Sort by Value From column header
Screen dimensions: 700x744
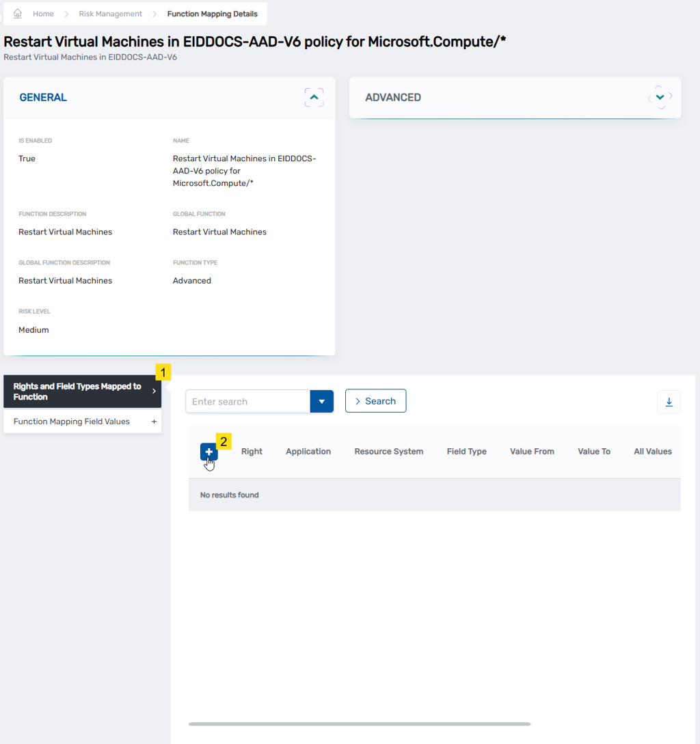click(x=532, y=451)
